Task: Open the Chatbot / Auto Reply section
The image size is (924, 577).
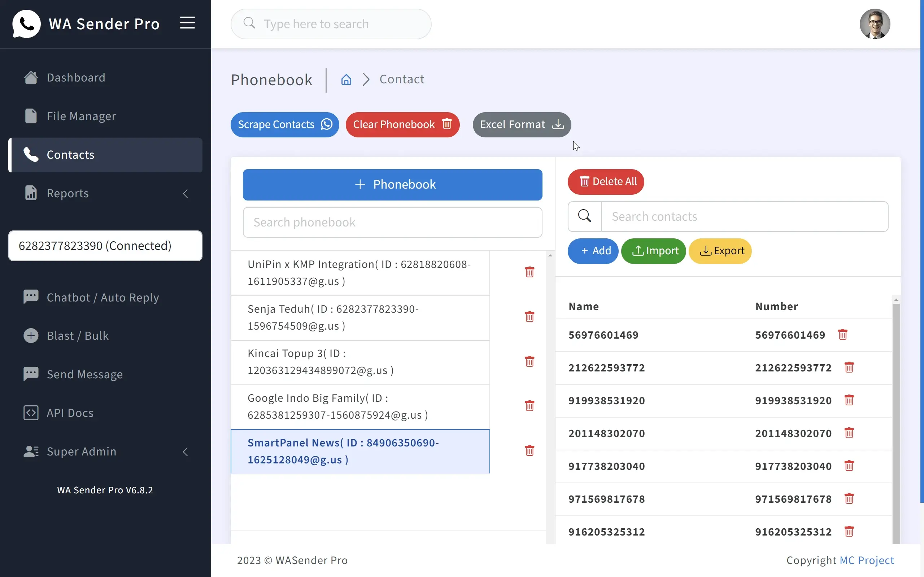Action: click(x=103, y=297)
